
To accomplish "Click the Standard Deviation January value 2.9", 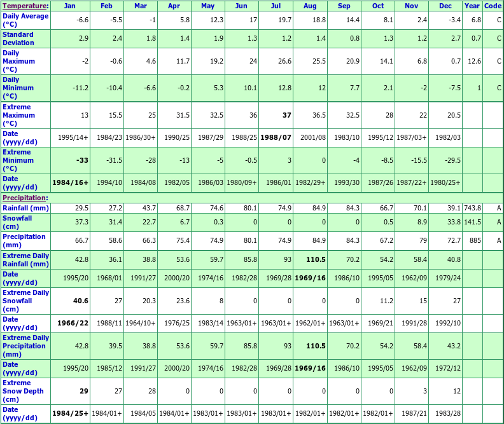I will (x=83, y=39).
